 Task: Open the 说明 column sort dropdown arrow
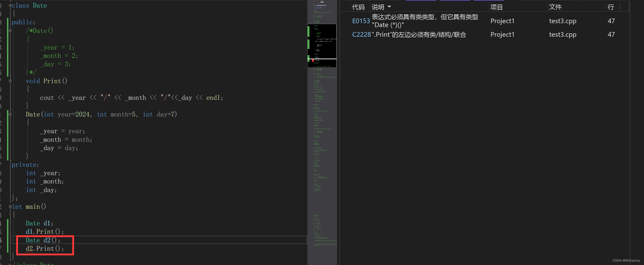pos(389,7)
